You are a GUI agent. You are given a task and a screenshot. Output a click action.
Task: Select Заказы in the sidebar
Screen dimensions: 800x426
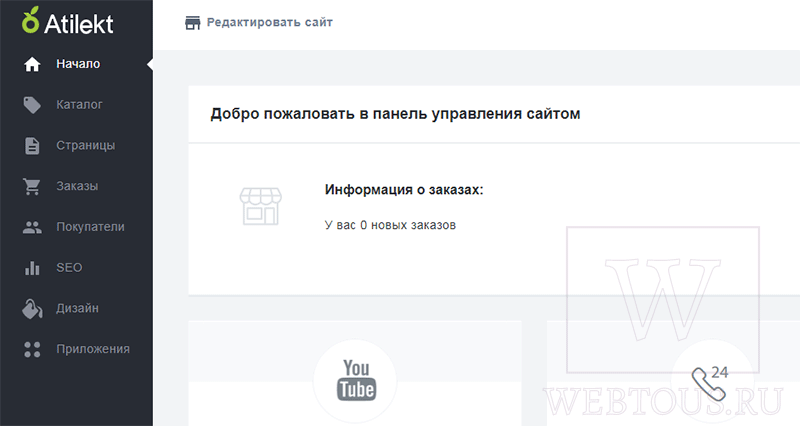(x=77, y=187)
